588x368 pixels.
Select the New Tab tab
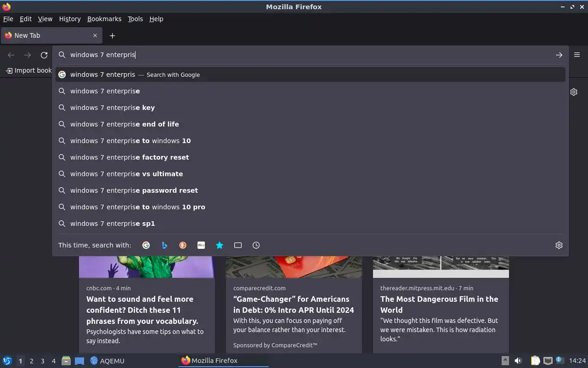click(51, 35)
